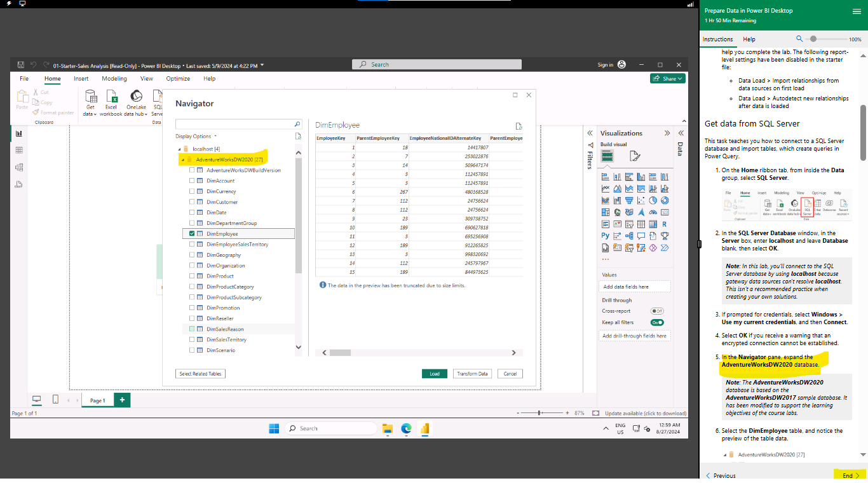
Task: Select the Gauge visual
Action: pyautogui.click(x=653, y=212)
